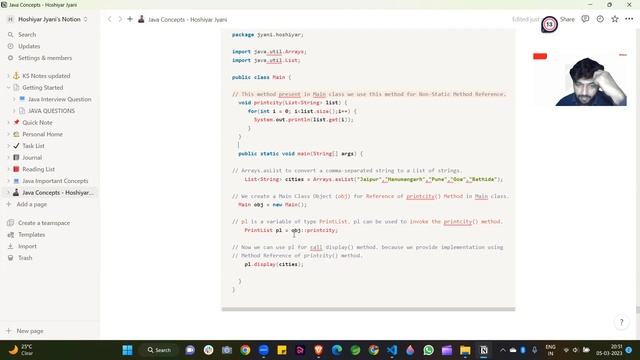Open WhatsApp from the taskbar
Viewport: 640px width, 360px height.
[429, 350]
